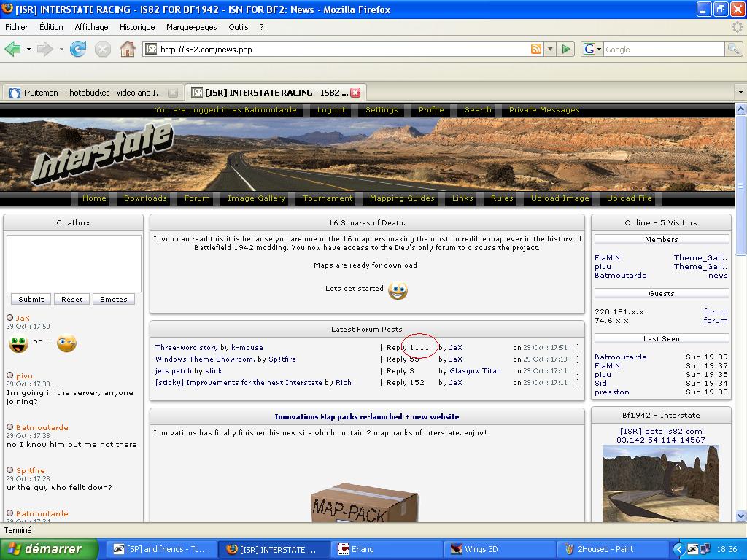The image size is (747, 560).
Task: Open the Marque-pages menu
Action: [192, 27]
